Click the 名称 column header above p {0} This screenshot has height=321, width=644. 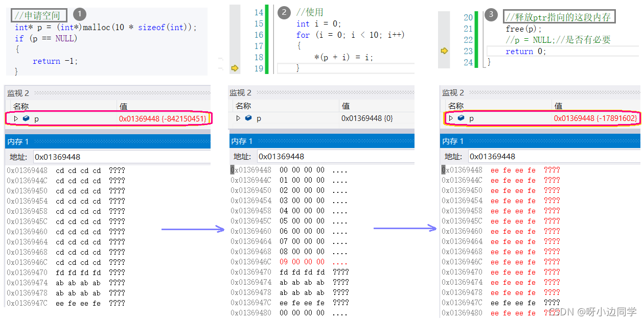243,106
